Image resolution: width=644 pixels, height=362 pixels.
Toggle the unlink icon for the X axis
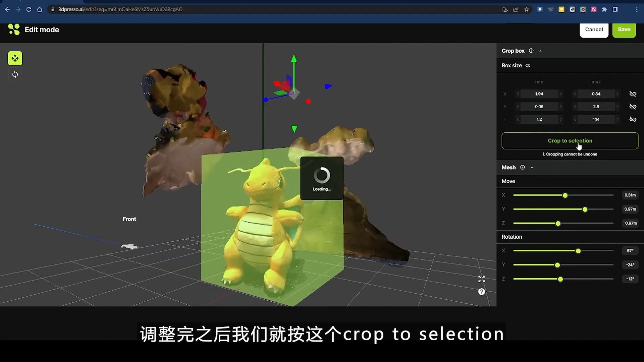633,94
